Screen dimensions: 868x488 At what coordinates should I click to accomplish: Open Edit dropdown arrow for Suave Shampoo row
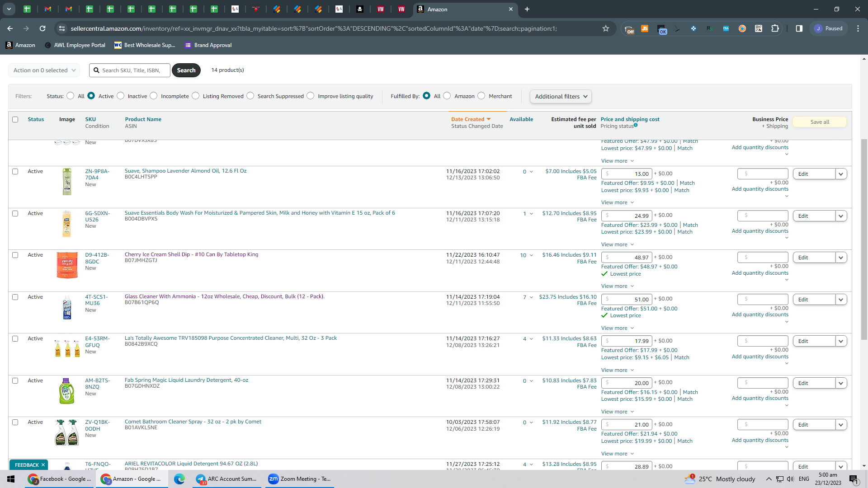(x=841, y=174)
